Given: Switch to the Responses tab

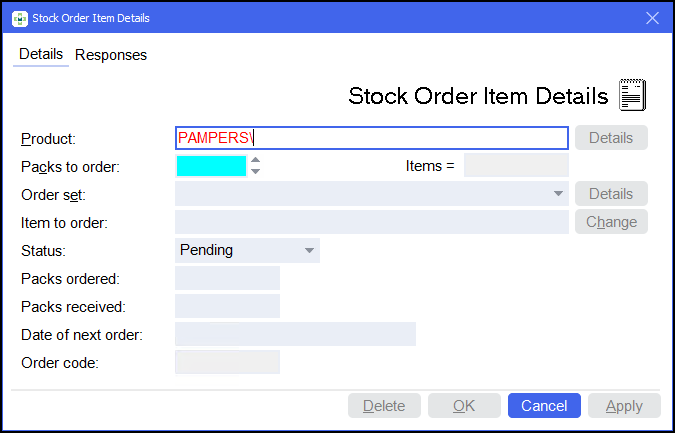Looking at the screenshot, I should tap(111, 55).
